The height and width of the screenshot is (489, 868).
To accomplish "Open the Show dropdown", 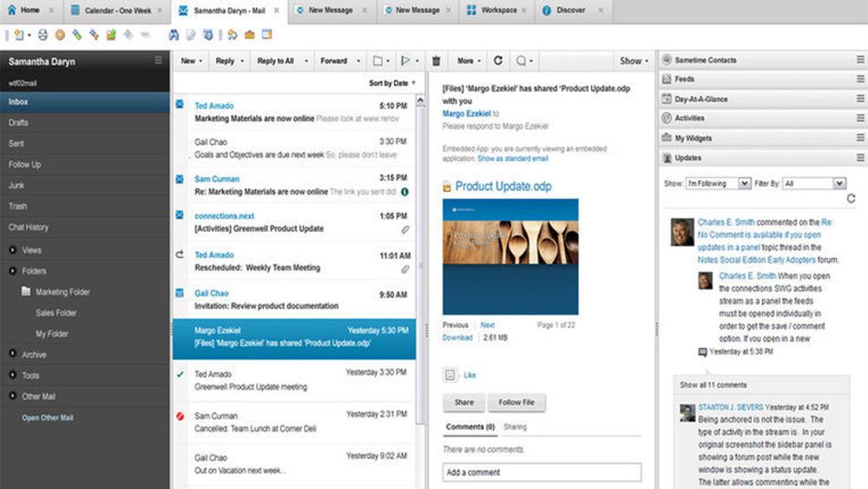I will pyautogui.click(x=634, y=61).
